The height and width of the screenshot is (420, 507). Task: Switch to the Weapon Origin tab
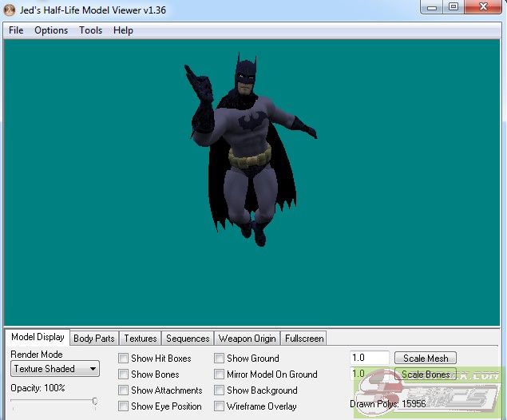click(247, 339)
